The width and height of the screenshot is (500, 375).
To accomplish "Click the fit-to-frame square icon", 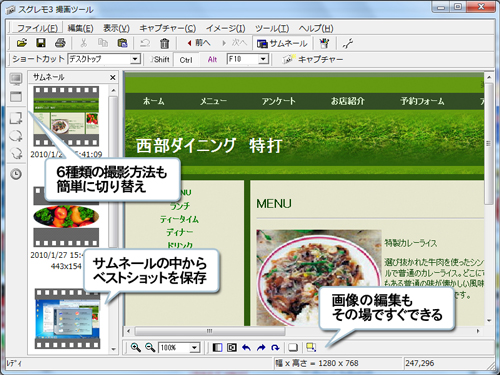I will (232, 347).
